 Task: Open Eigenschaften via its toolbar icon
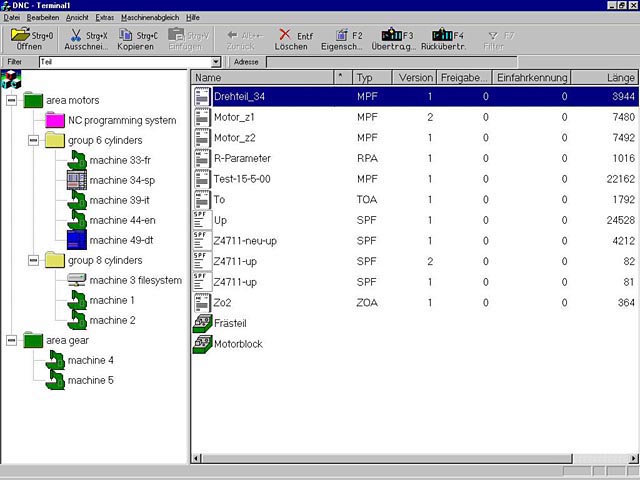(x=342, y=35)
